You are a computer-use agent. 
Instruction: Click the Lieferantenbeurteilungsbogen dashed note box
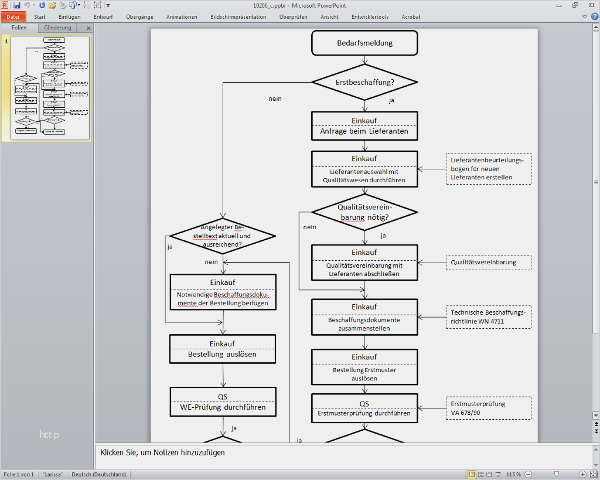pos(489,169)
